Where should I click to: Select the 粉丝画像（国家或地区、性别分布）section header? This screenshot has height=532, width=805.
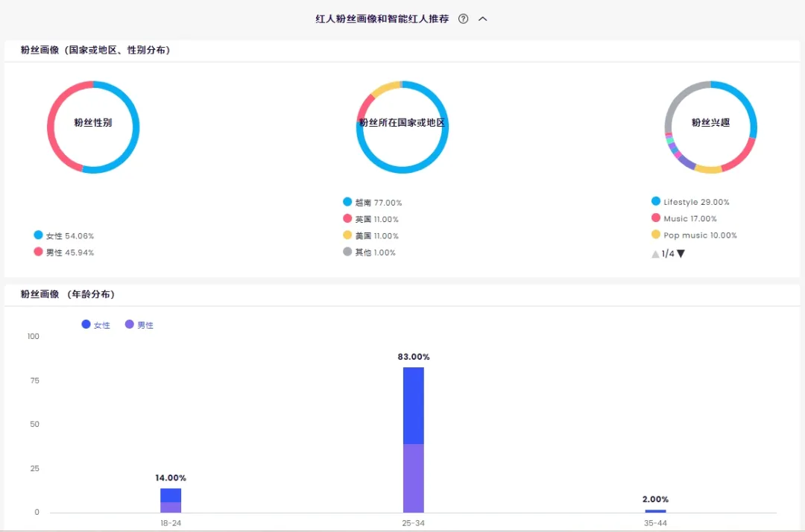95,51
